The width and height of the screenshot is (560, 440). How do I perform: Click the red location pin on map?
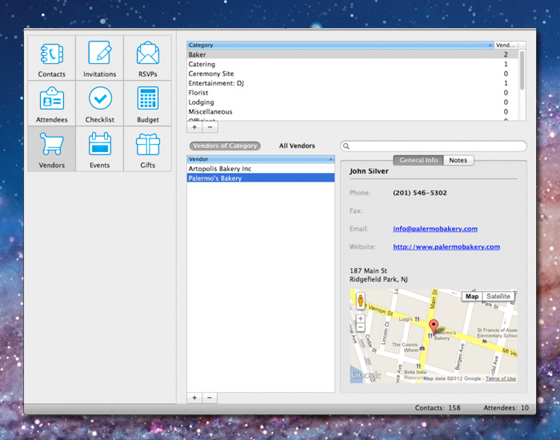click(x=434, y=326)
